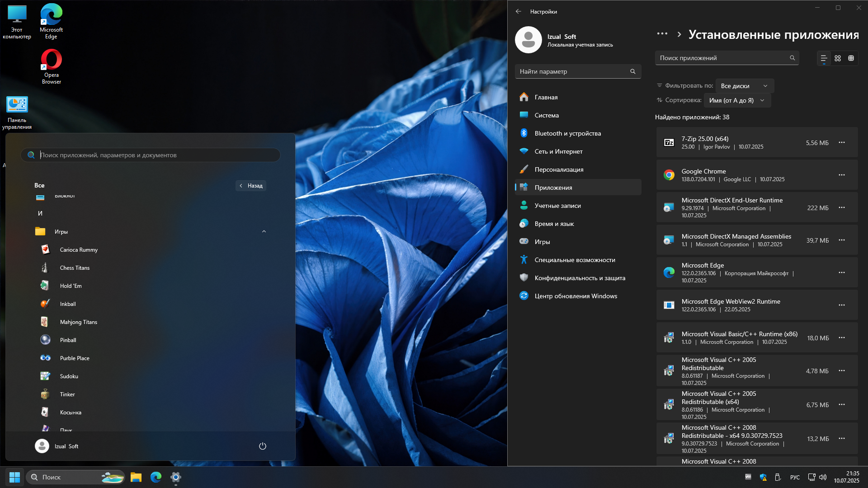Click the power button in Start menu
The width and height of the screenshot is (868, 488).
263,446
